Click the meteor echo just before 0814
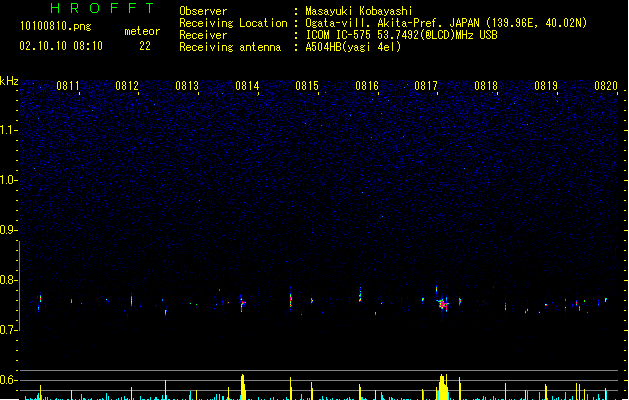Viewport: 629px width, 400px height. coord(242,303)
